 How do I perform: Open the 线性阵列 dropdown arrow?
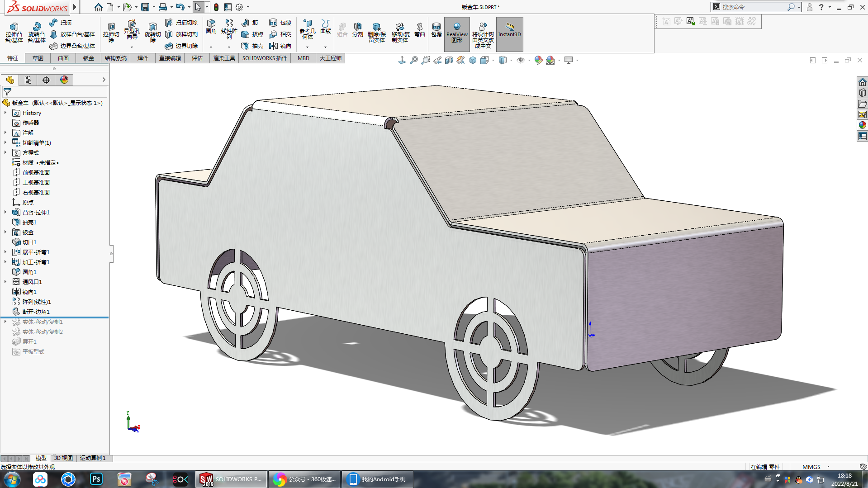click(x=229, y=47)
